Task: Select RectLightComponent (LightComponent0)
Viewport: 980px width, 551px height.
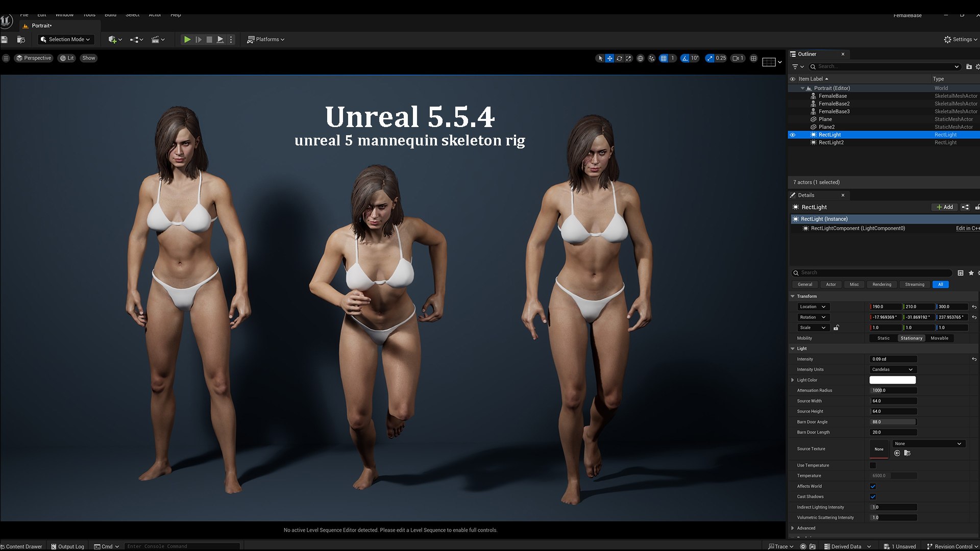Action: click(857, 229)
